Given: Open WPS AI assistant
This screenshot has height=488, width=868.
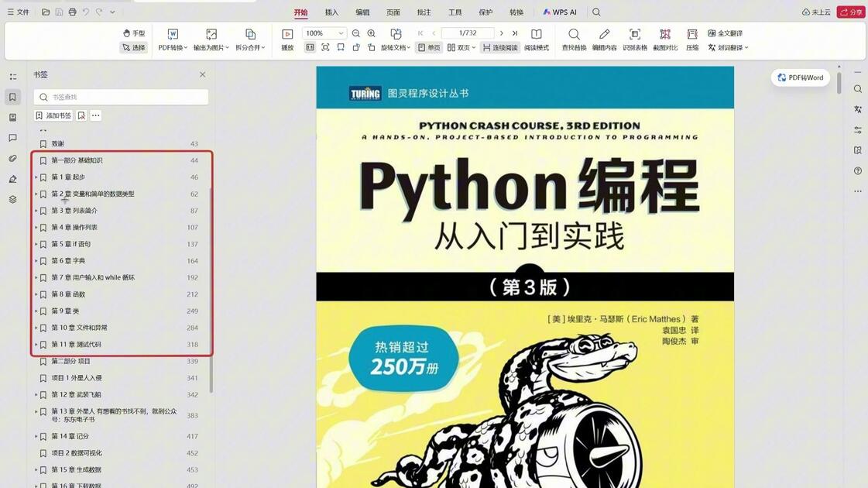Looking at the screenshot, I should (x=560, y=12).
